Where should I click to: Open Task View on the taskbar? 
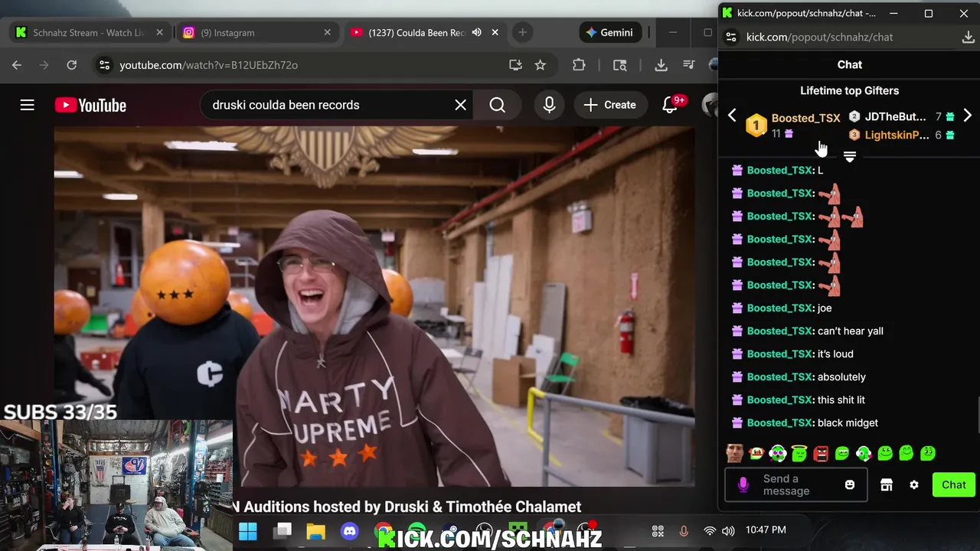[283, 531]
